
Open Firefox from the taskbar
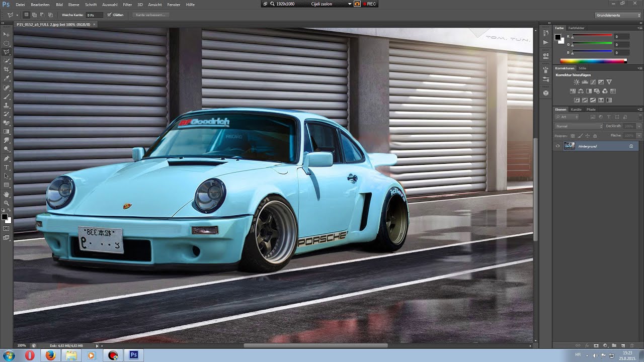coord(50,355)
